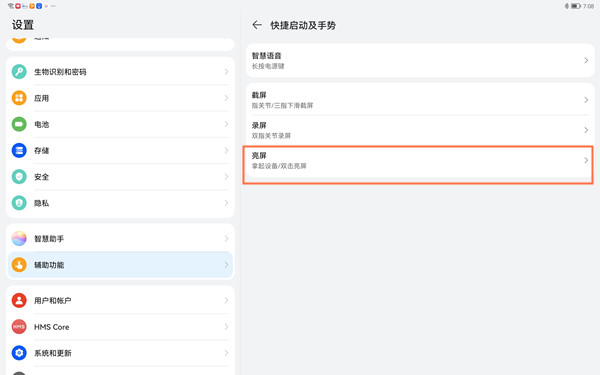Open the 录屏 screen recording entry
Image resolution: width=600 pixels, height=375 pixels.
pos(420,130)
